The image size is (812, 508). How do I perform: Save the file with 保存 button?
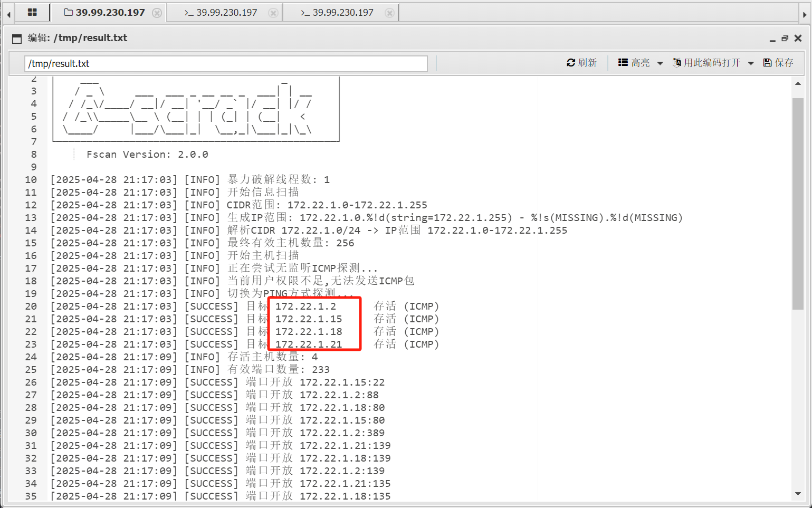pyautogui.click(x=778, y=63)
